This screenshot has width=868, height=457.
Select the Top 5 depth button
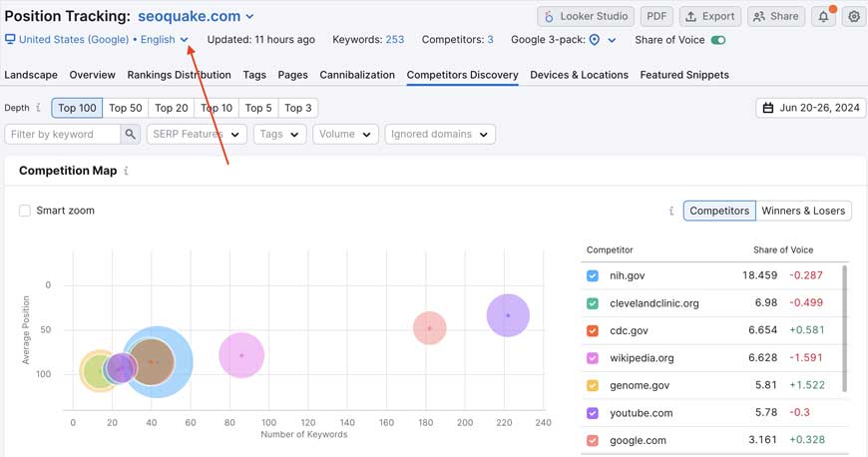click(x=258, y=108)
